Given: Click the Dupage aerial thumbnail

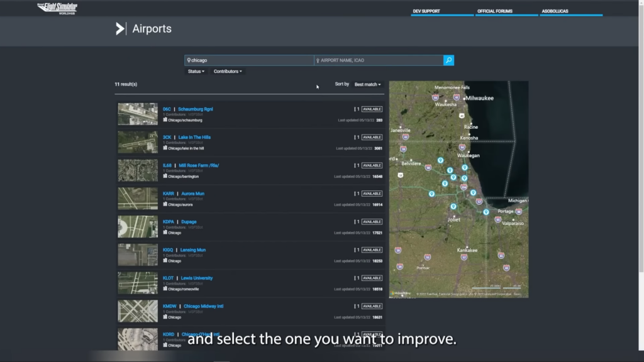Looking at the screenshot, I should point(138,226).
